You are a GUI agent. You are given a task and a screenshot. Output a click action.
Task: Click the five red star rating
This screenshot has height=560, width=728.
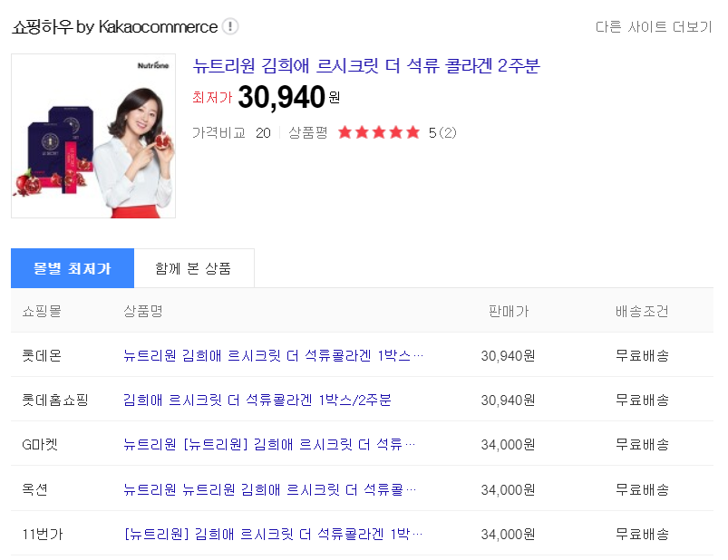379,132
